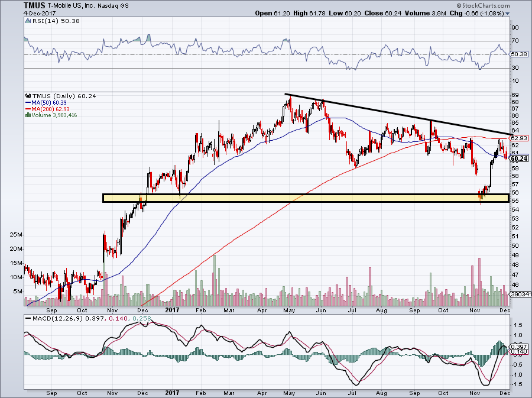Click the Volume 3.9M value in header
The image size is (532, 398).
(425, 13)
